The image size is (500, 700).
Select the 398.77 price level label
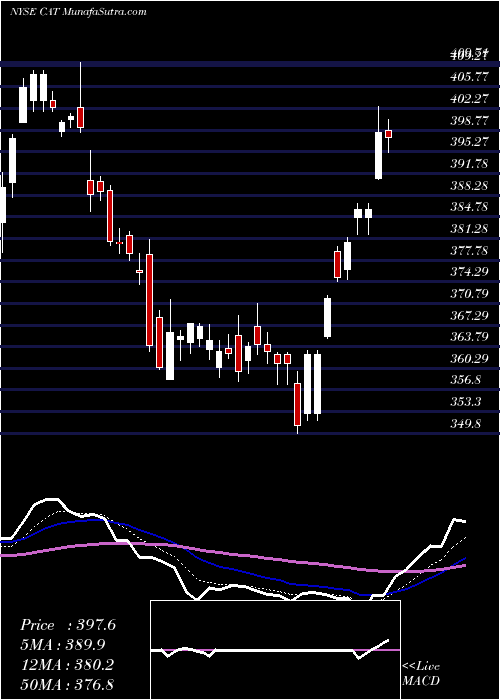[469, 121]
